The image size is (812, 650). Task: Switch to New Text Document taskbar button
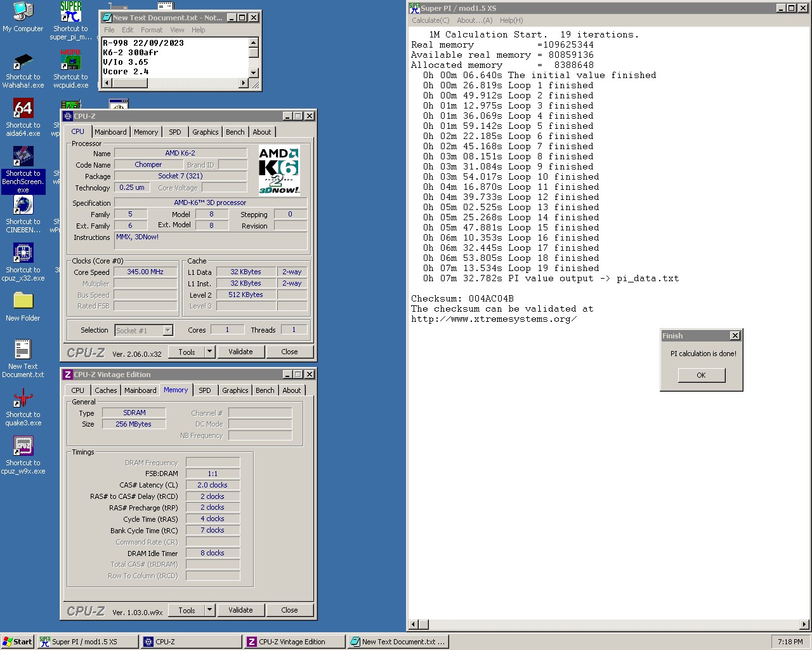tap(398, 642)
